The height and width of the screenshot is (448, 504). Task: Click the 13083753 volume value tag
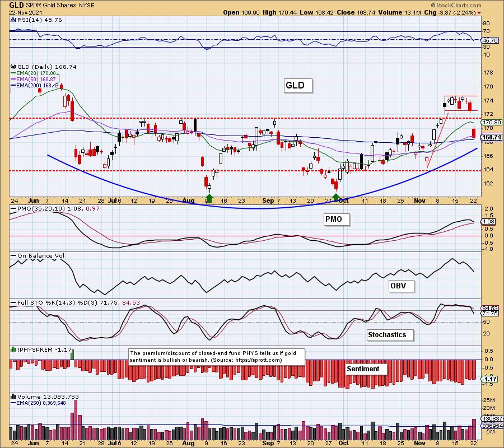click(492, 419)
